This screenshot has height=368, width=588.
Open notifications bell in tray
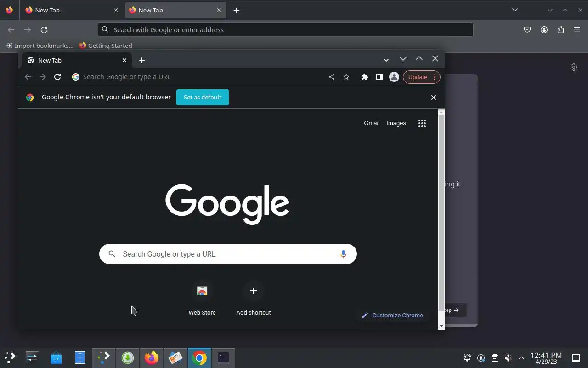click(467, 358)
